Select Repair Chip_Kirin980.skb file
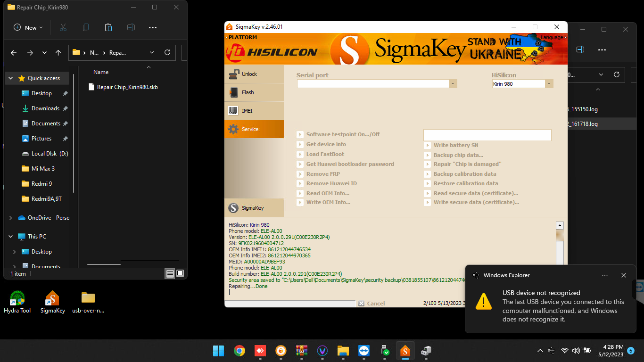644x362 pixels. point(123,87)
